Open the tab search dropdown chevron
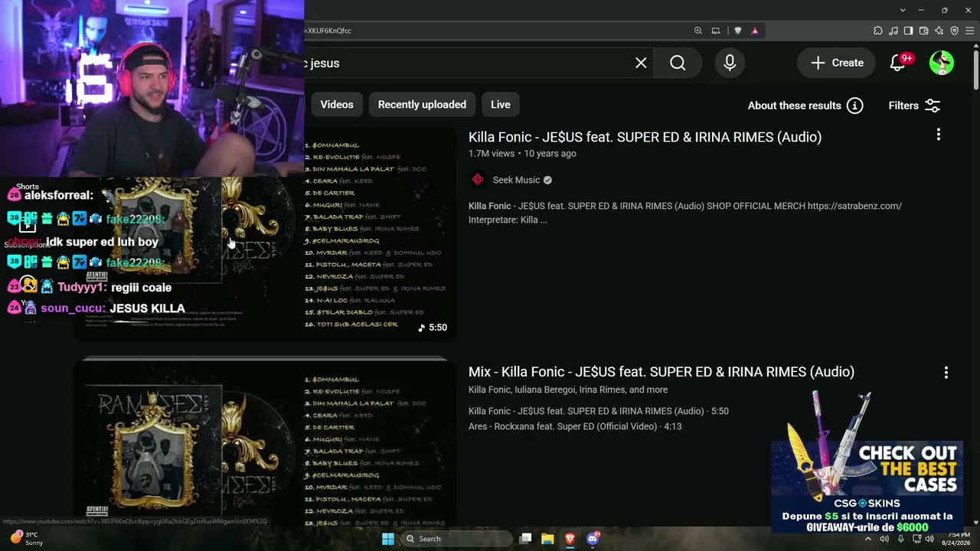Viewport: 980px width, 551px height. pyautogui.click(x=903, y=10)
